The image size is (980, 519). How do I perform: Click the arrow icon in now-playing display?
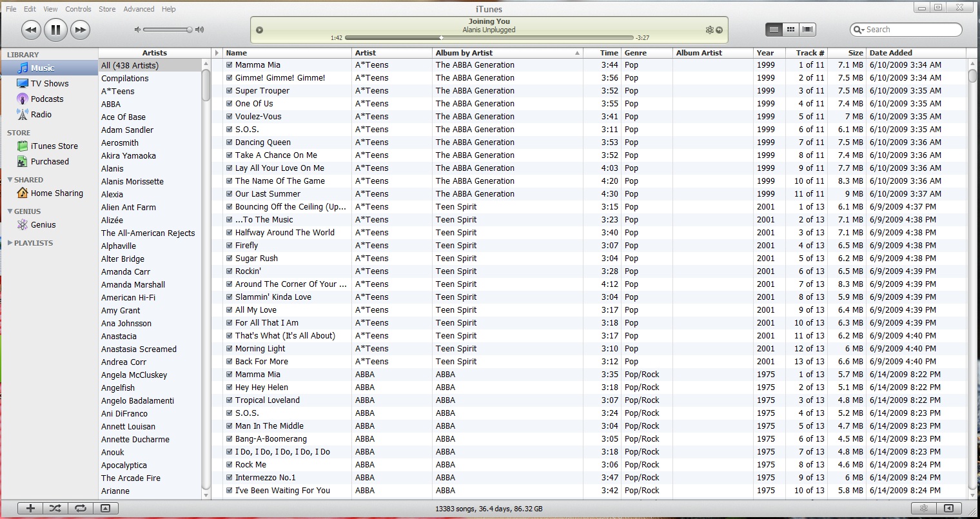click(x=720, y=30)
